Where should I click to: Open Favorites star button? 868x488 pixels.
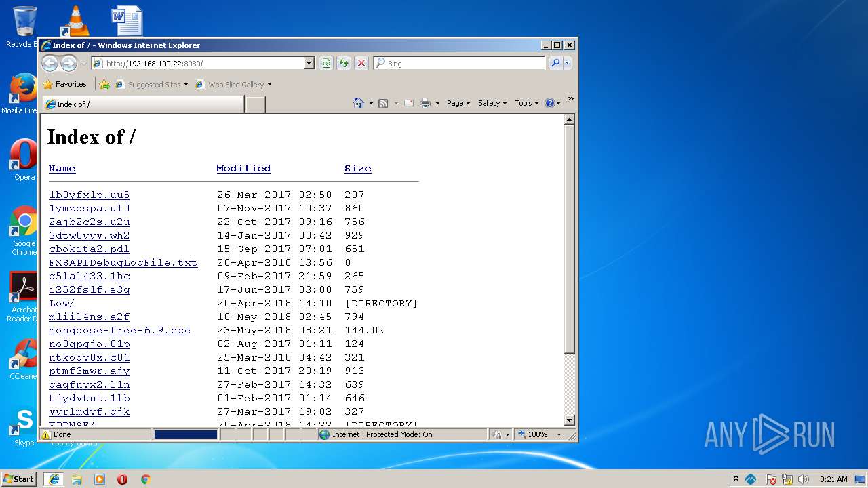[x=47, y=85]
